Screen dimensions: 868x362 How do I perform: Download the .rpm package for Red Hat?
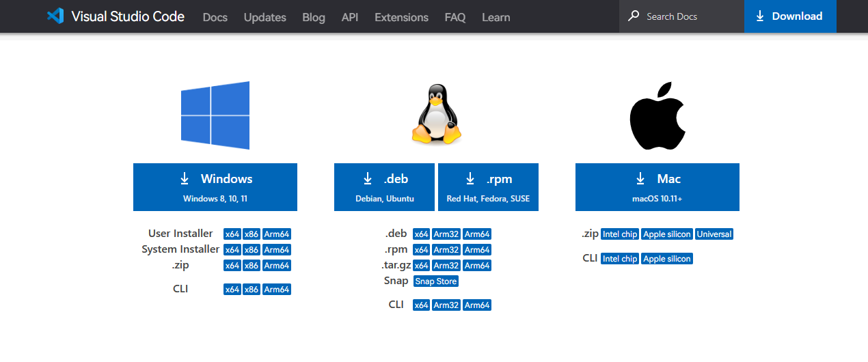[488, 187]
